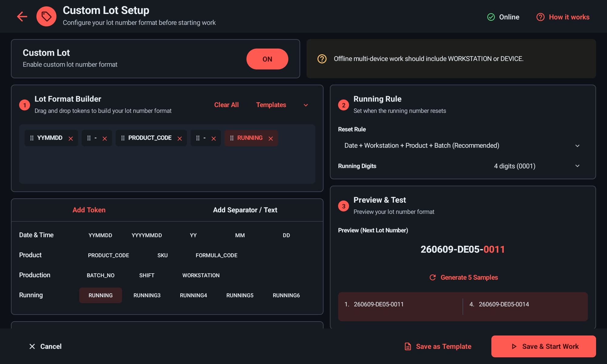Expand the Templates chevron arrow
Image resolution: width=607 pixels, height=364 pixels.
pos(306,105)
